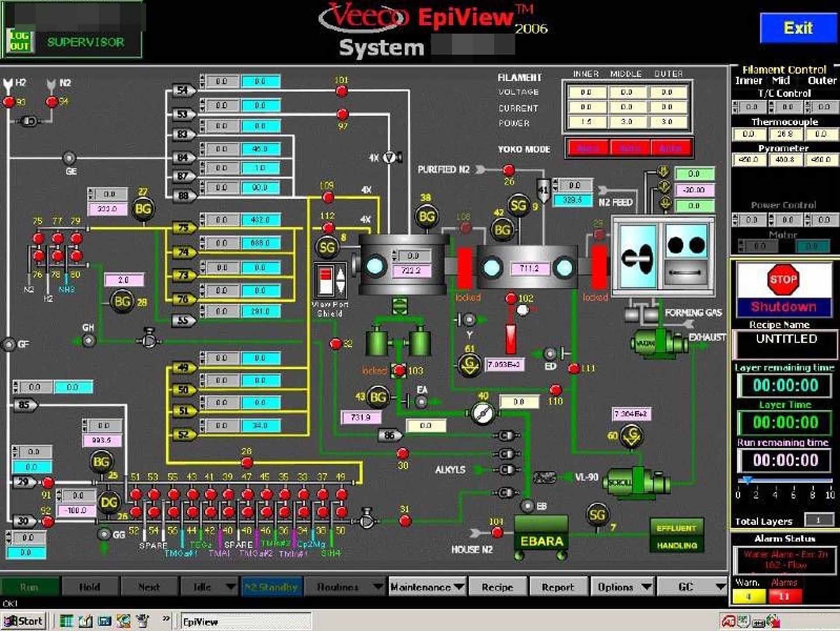Select the BG gauge 25
This screenshot has height=631, width=840.
[x=101, y=462]
